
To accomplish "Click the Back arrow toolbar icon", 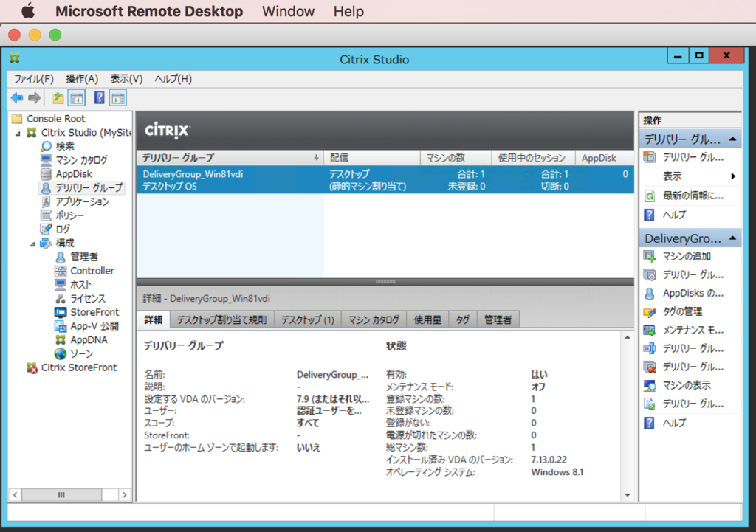I will coord(17,98).
